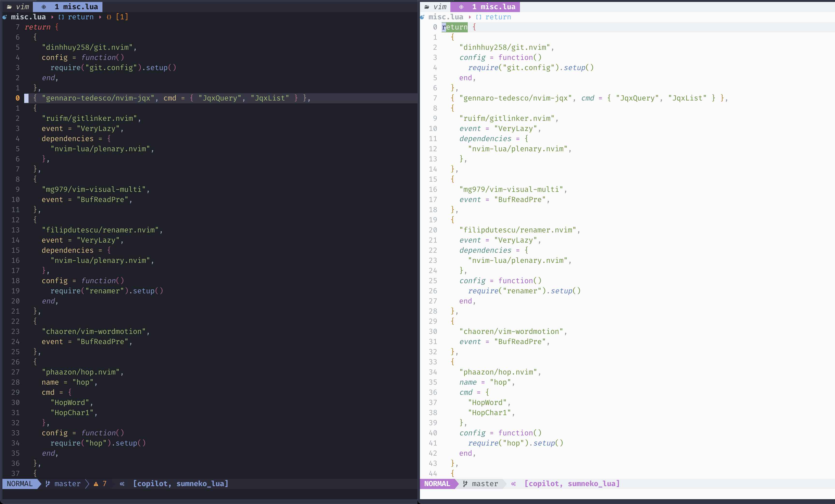Switch to misc.lua tab in the dark pane

[76, 7]
